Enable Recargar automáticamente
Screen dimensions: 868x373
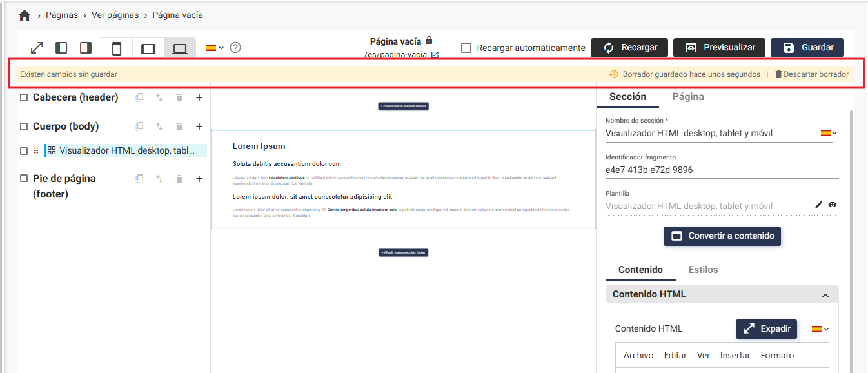point(466,47)
